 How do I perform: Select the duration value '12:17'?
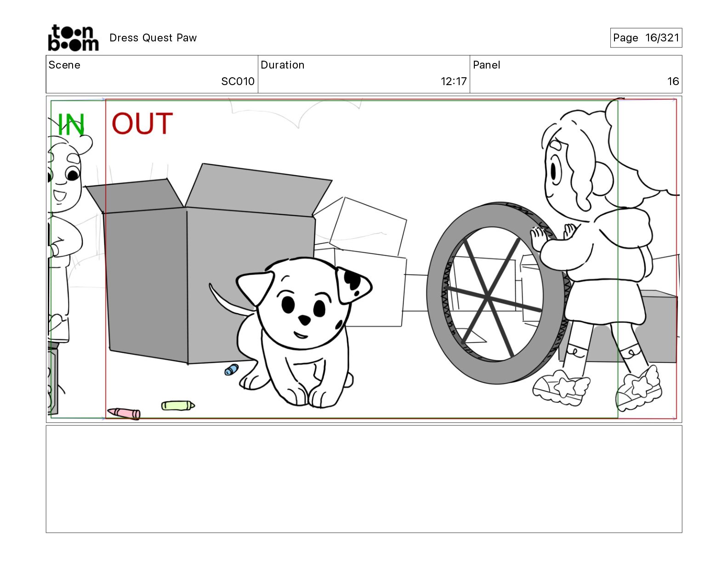point(454,81)
